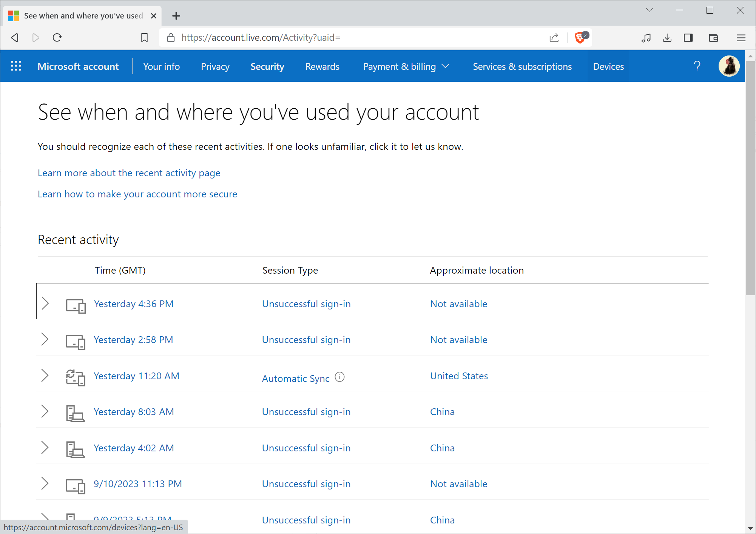Expand the Yesterday 4:36 PM activity row

tap(45, 303)
